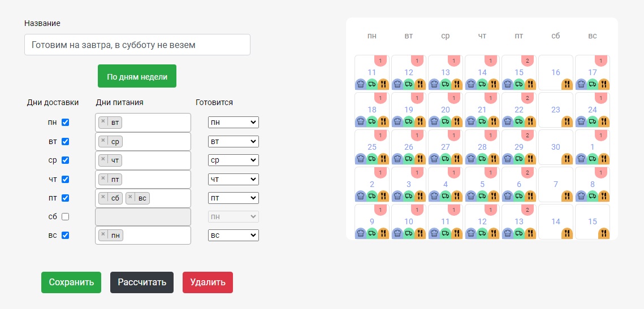The width and height of the screenshot is (644, 309).
Task: Click the fork-and-knife icon on day 23
Action: point(567,121)
